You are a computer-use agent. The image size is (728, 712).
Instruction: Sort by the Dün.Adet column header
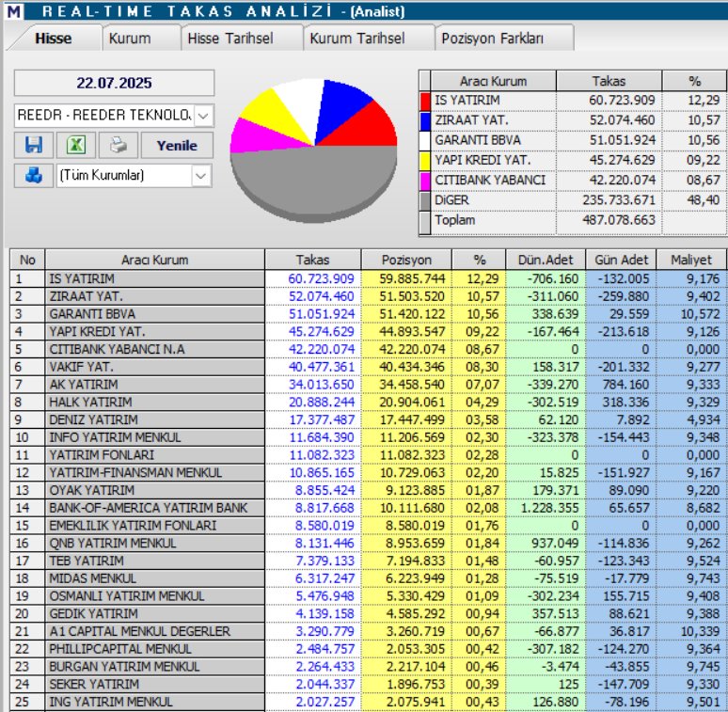[546, 260]
